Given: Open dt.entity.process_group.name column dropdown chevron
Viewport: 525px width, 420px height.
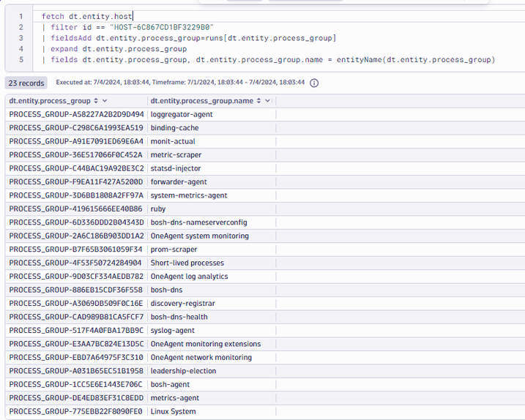Looking at the screenshot, I should point(267,101).
